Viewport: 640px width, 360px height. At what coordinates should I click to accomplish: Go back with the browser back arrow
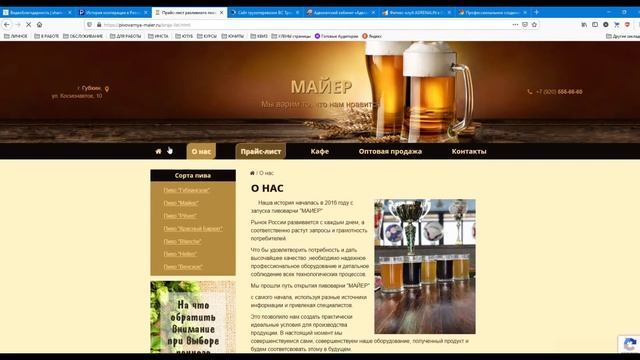(x=7, y=25)
